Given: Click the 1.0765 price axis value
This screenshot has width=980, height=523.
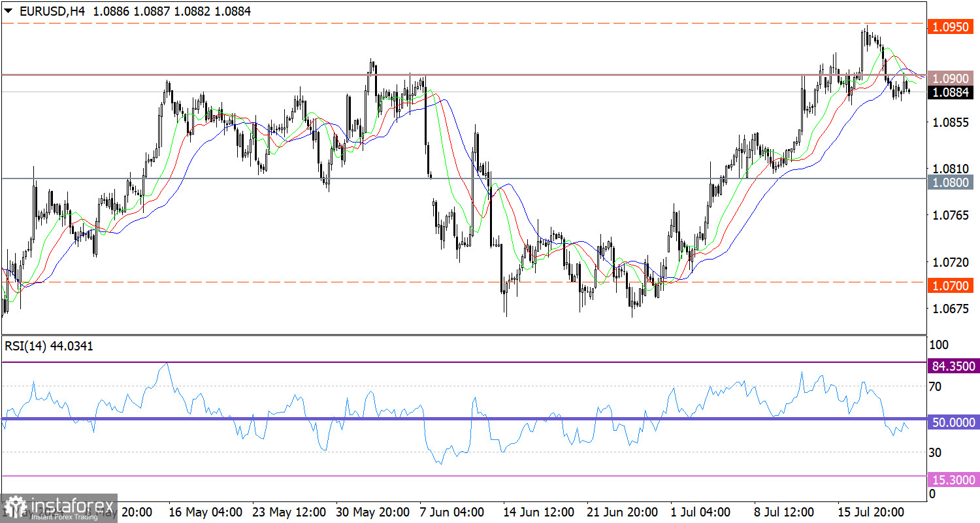Looking at the screenshot, I should (949, 215).
